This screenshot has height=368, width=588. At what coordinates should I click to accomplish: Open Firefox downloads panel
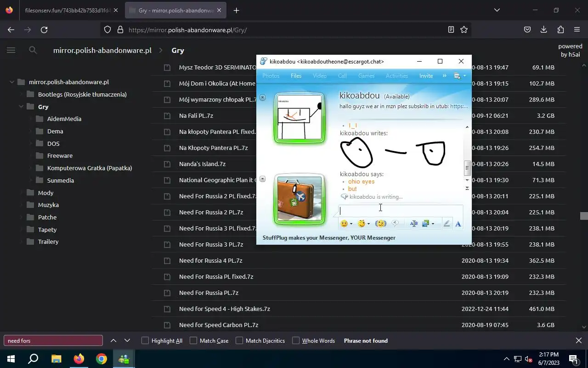[x=544, y=29]
